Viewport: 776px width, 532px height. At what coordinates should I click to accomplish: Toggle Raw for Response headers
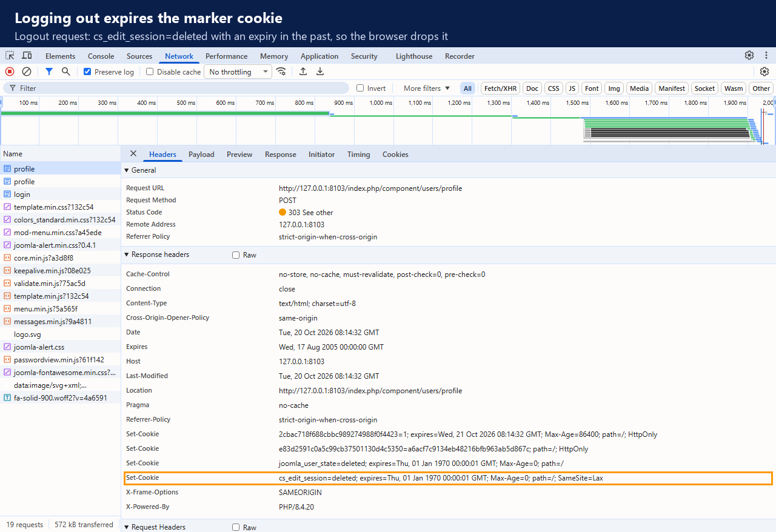tap(236, 255)
